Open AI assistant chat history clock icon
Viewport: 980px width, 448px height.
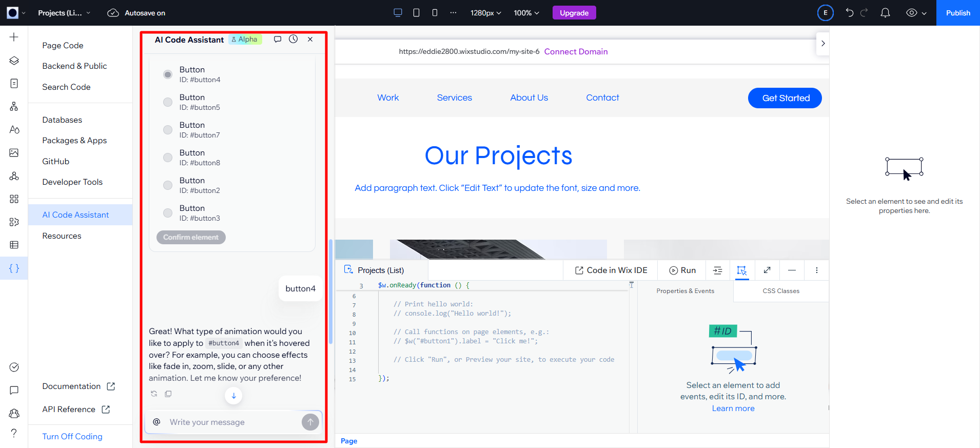tap(293, 39)
